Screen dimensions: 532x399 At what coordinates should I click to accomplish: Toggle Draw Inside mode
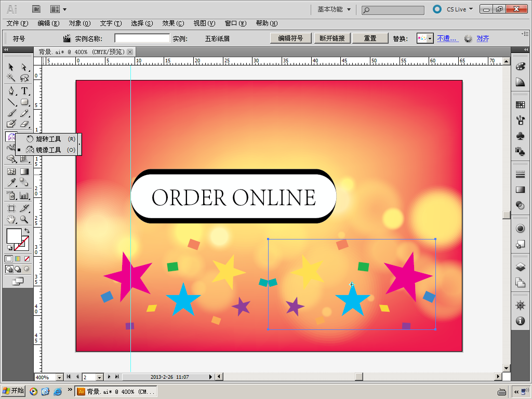pos(26,269)
